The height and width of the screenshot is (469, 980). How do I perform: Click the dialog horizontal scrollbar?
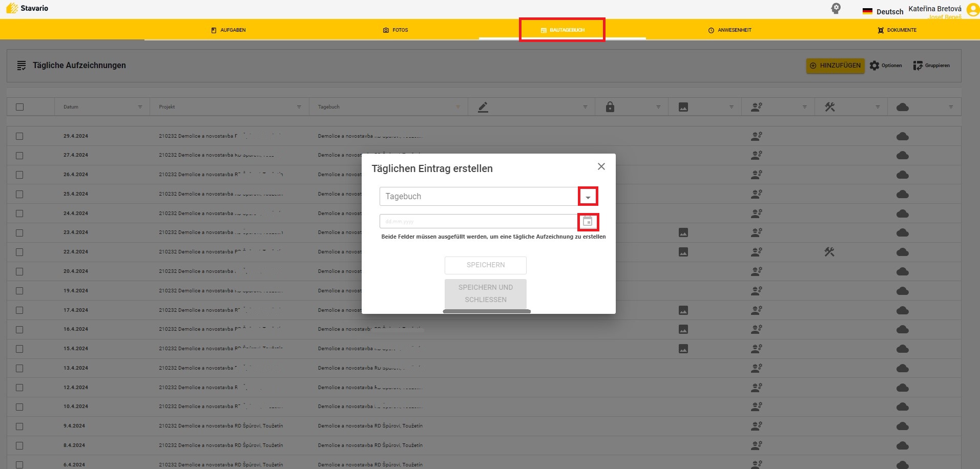[487, 311]
